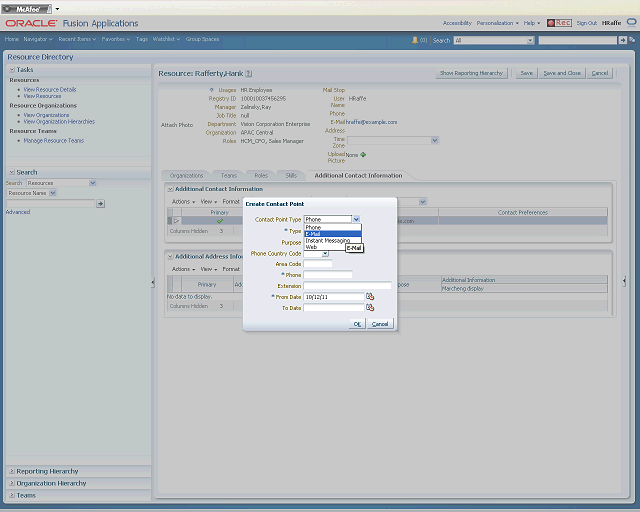Click the Sign Out link

[587, 23]
